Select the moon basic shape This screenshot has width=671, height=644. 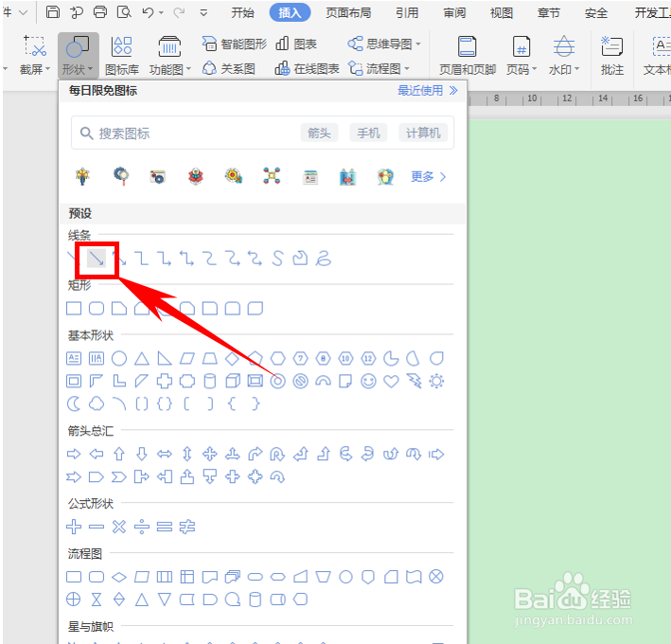[74, 403]
